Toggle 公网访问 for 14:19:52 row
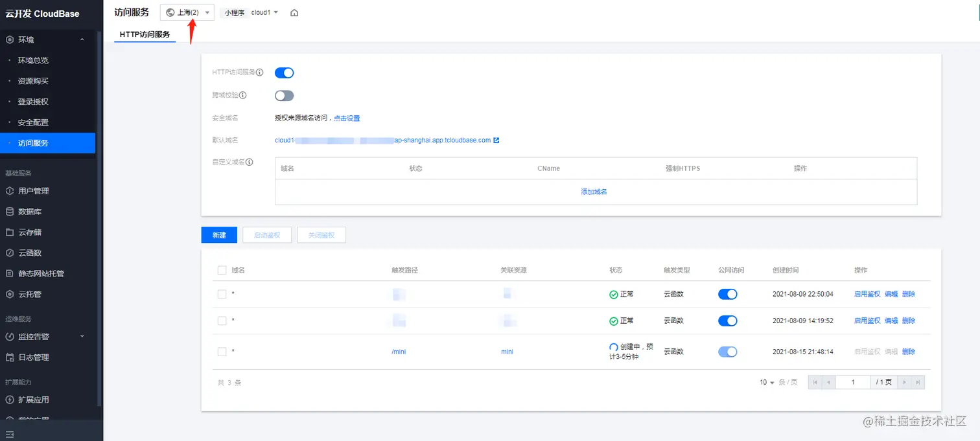This screenshot has width=980, height=441. tap(728, 321)
